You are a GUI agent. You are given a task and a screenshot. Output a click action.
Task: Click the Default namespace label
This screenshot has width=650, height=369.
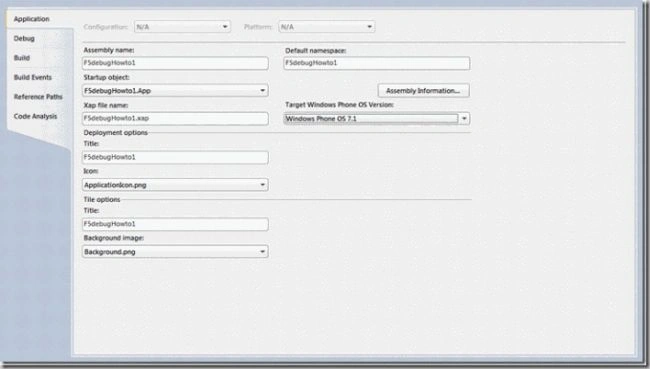[x=316, y=51]
